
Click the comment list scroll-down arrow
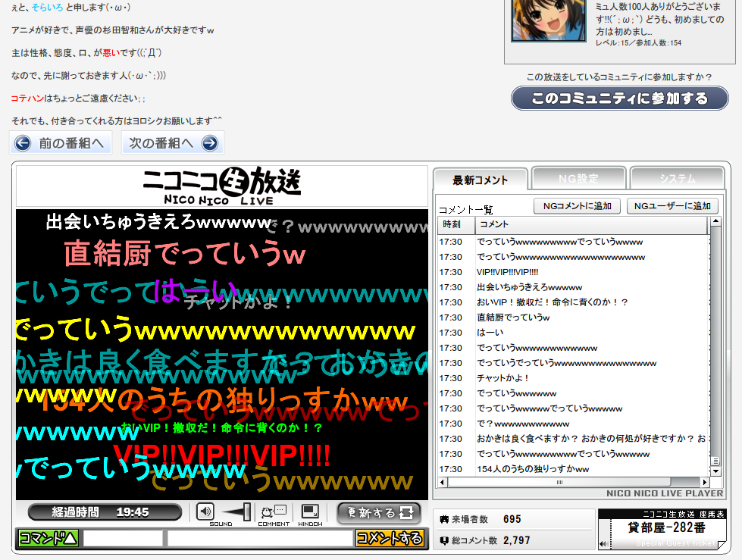pos(715,471)
